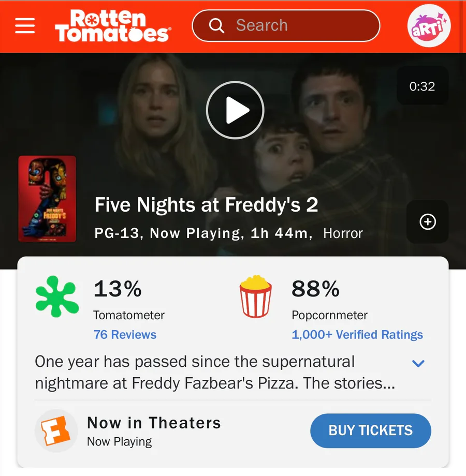
Task: Play the movie trailer
Action: pyautogui.click(x=235, y=110)
